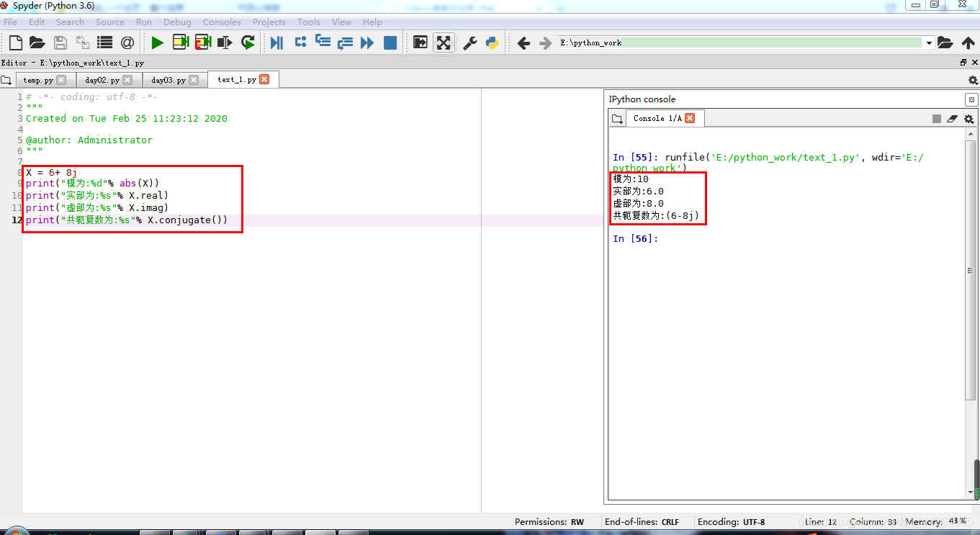Start debugging the file
This screenshot has height=535, width=980.
point(277,43)
